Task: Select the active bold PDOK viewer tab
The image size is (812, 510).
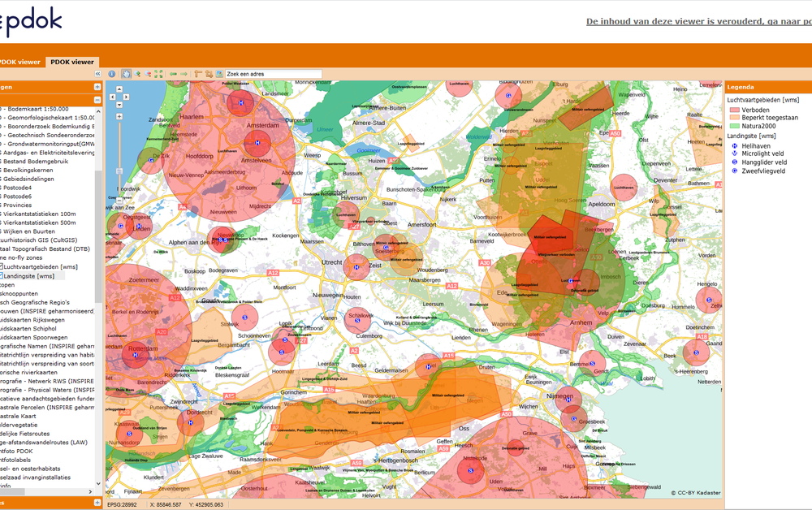Action: [72, 63]
